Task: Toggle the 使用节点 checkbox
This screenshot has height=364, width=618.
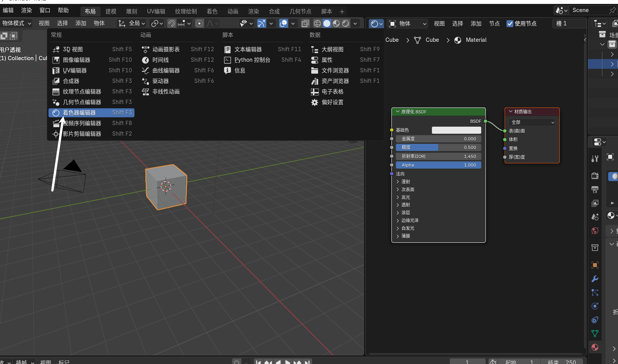Action: [x=510, y=23]
